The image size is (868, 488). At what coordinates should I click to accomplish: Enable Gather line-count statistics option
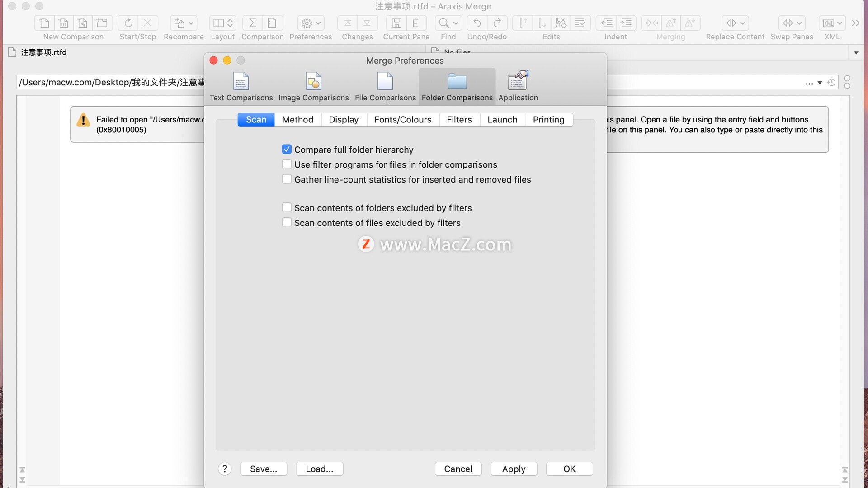[x=287, y=179]
